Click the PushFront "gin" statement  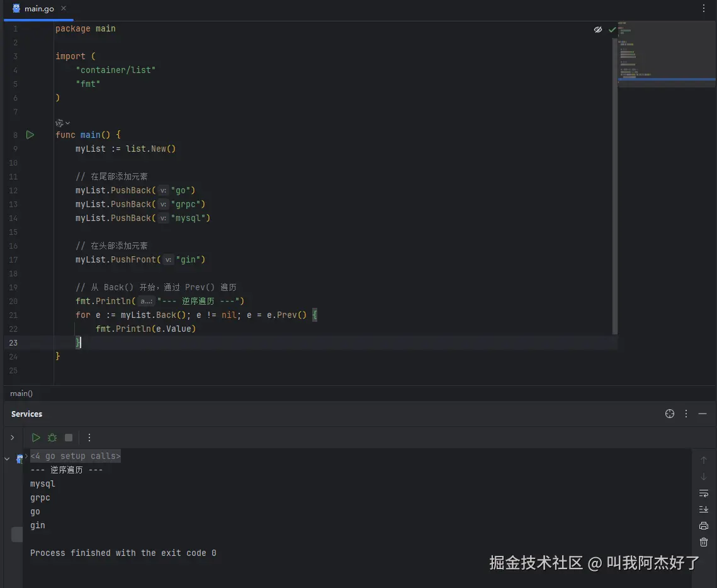pos(140,260)
